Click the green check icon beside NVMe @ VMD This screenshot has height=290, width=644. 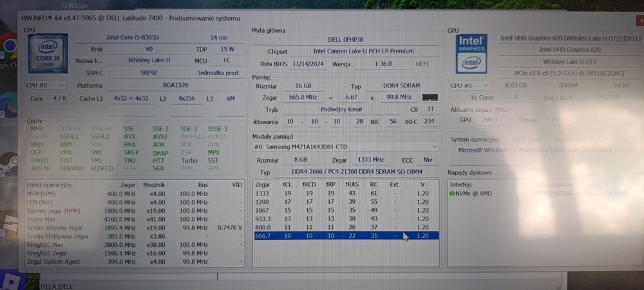point(452,193)
